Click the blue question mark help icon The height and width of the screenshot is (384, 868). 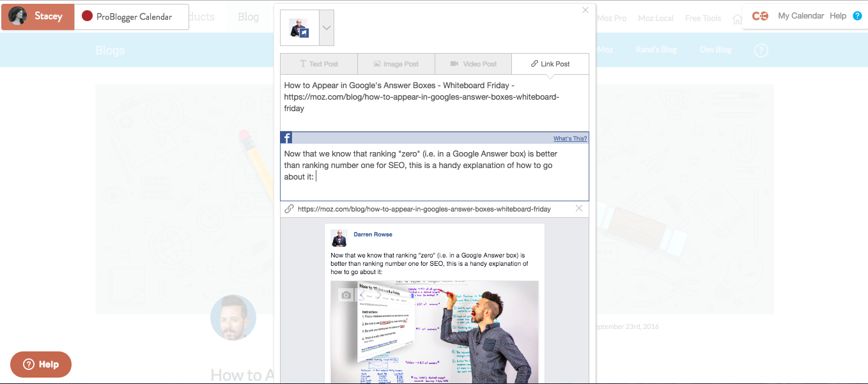coord(857,16)
